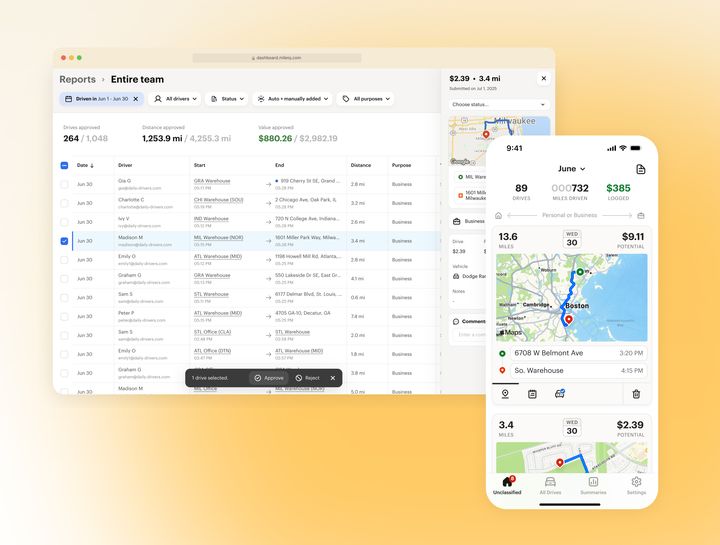Viewport: 720px width, 545px height.
Task: Expand the All drivers filter dropdown
Action: [174, 99]
